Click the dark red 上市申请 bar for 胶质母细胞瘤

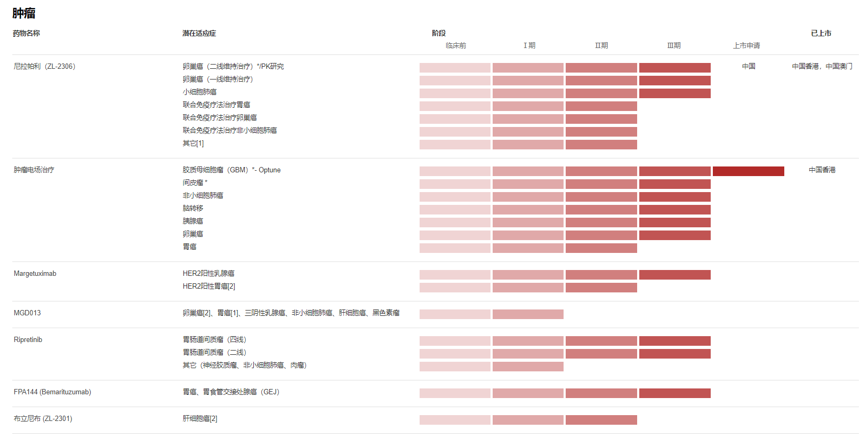tap(748, 171)
